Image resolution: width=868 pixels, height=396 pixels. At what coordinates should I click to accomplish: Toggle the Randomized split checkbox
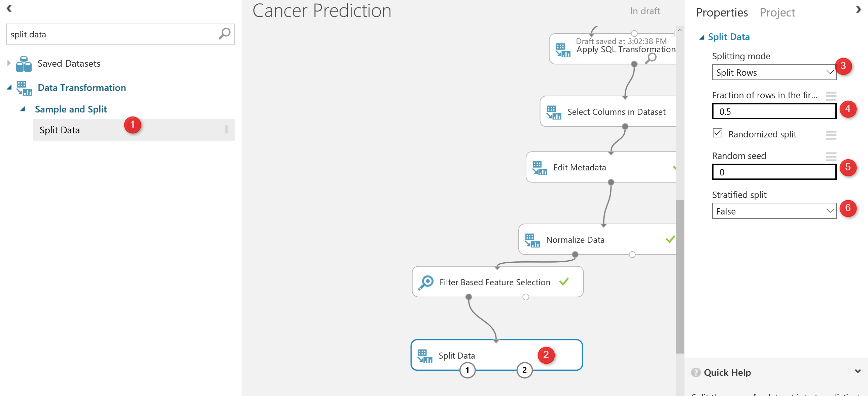(x=717, y=133)
